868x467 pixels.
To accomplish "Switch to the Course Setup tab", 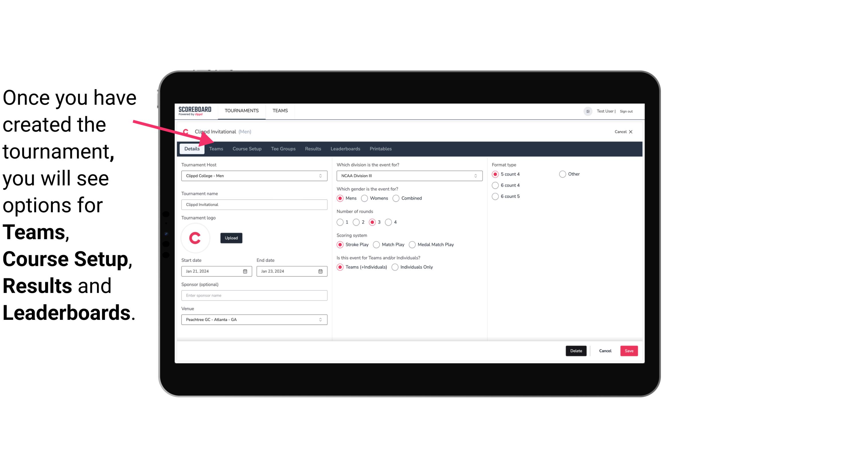I will click(x=247, y=148).
